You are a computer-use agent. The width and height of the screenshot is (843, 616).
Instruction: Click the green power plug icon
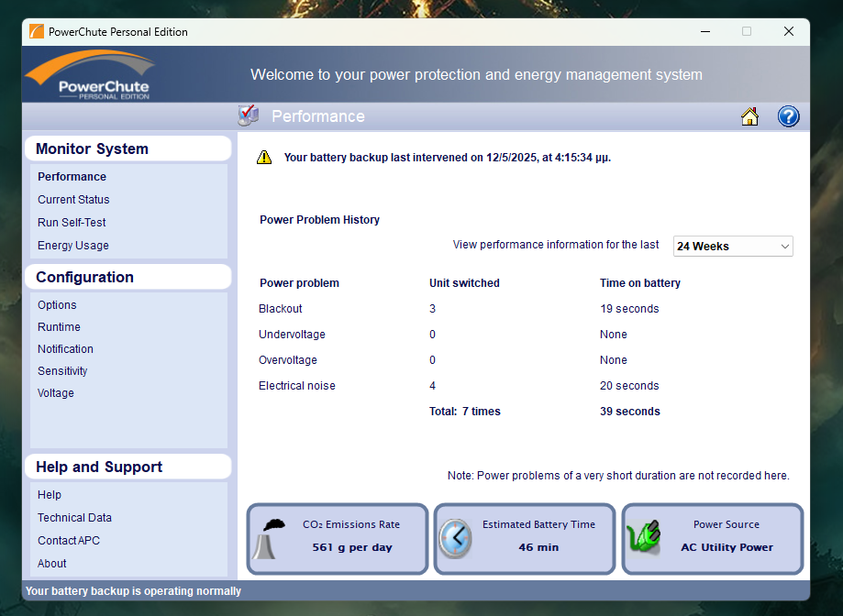pos(644,537)
